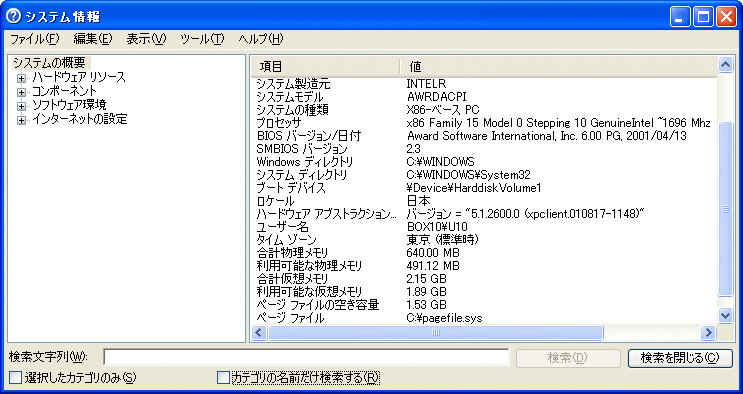The width and height of the screenshot is (743, 394).
Task: Select the ページ ファイルの空き容量 row
Action: pyautogui.click(x=484, y=305)
